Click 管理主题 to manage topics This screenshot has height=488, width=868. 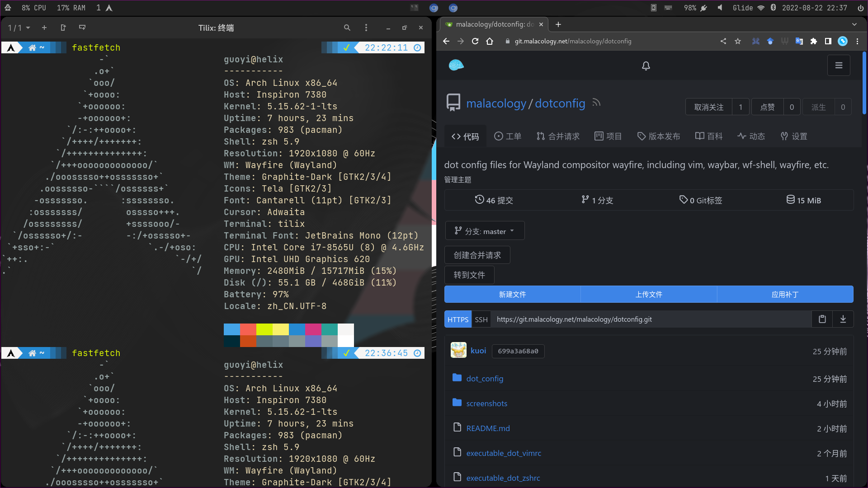[458, 180]
